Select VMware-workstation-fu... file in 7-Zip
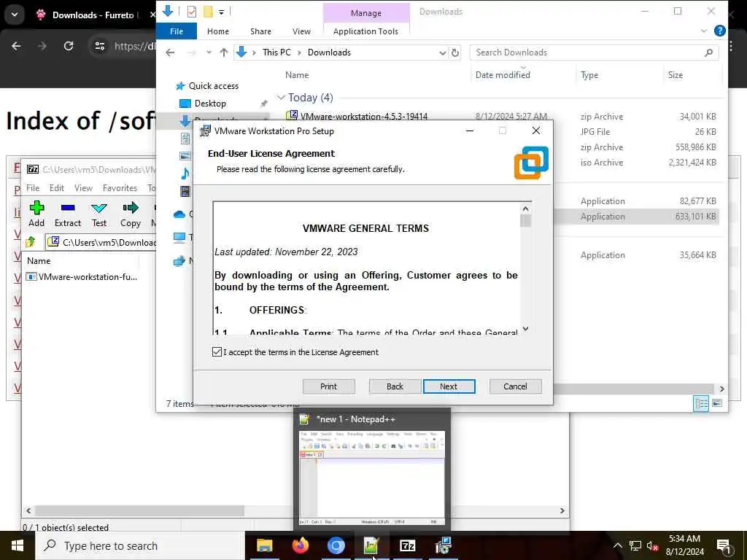The height and width of the screenshot is (560, 747). tap(82, 276)
